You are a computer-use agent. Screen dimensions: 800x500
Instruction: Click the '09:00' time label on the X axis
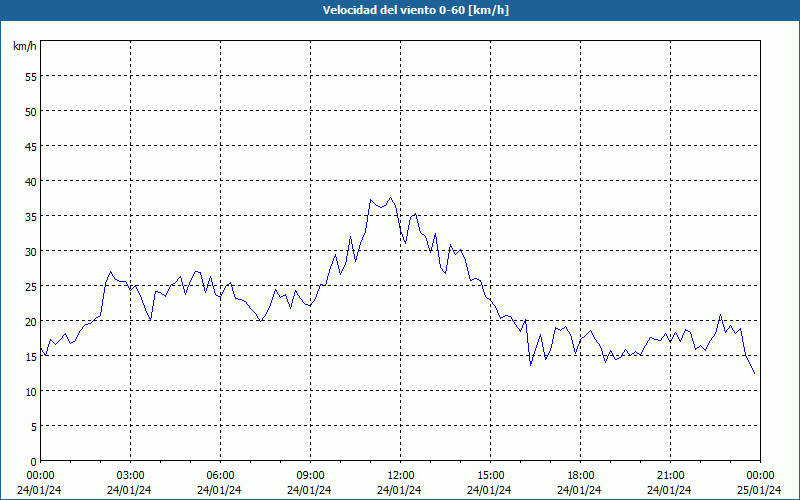[x=310, y=476]
